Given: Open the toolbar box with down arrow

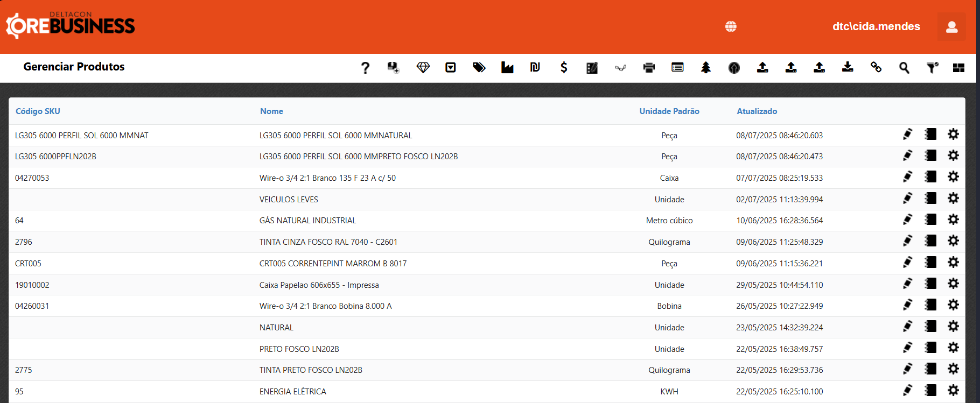Looking at the screenshot, I should point(451,68).
